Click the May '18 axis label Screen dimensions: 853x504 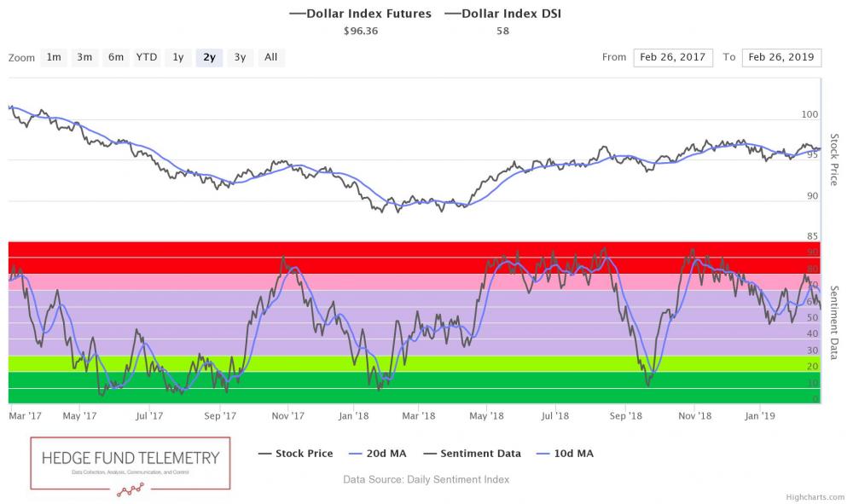coord(486,416)
